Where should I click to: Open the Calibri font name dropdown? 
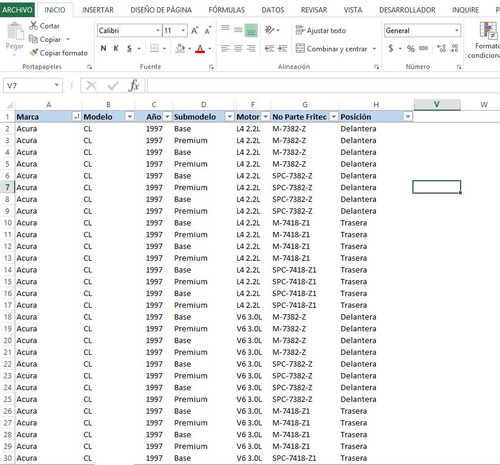[x=158, y=30]
